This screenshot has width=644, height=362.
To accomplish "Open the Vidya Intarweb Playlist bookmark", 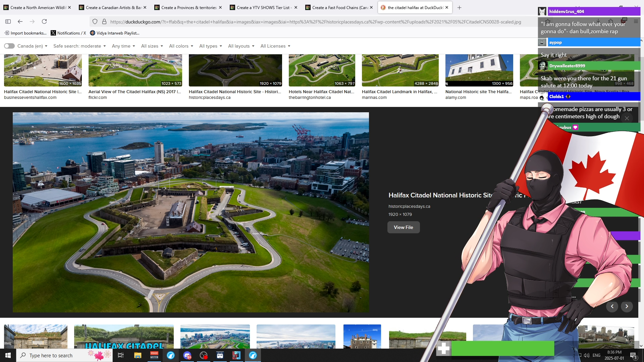I will pyautogui.click(x=115, y=33).
